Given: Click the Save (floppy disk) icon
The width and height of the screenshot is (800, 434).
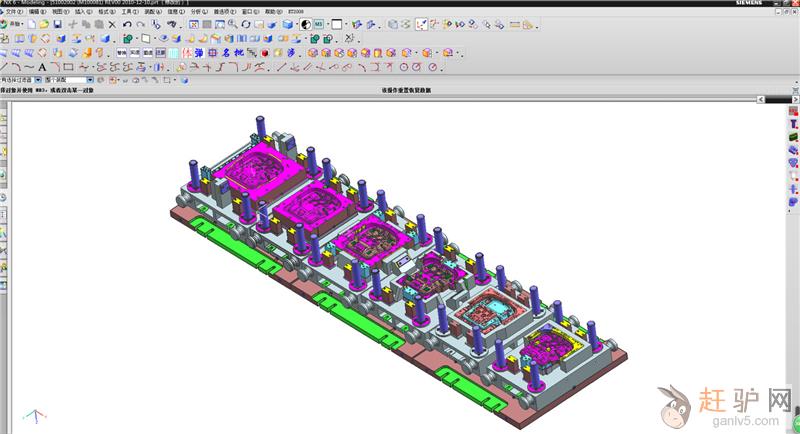Looking at the screenshot, I should (x=57, y=23).
